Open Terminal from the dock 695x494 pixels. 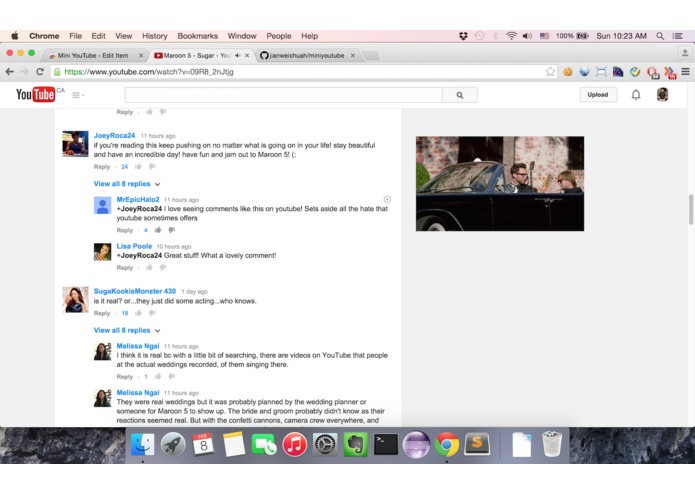(386, 444)
